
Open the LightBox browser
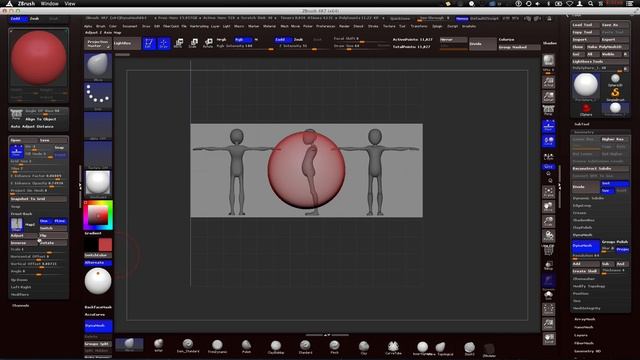(127, 43)
